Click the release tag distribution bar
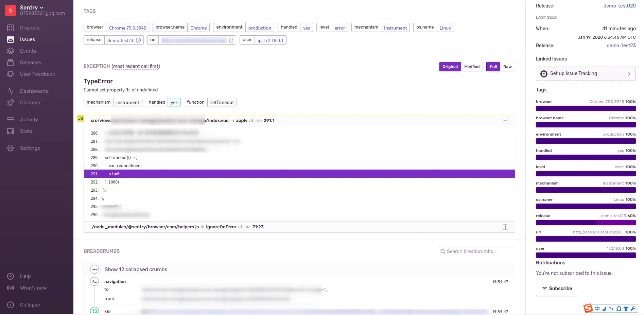Viewport: 644px width, 315px height. point(586,223)
